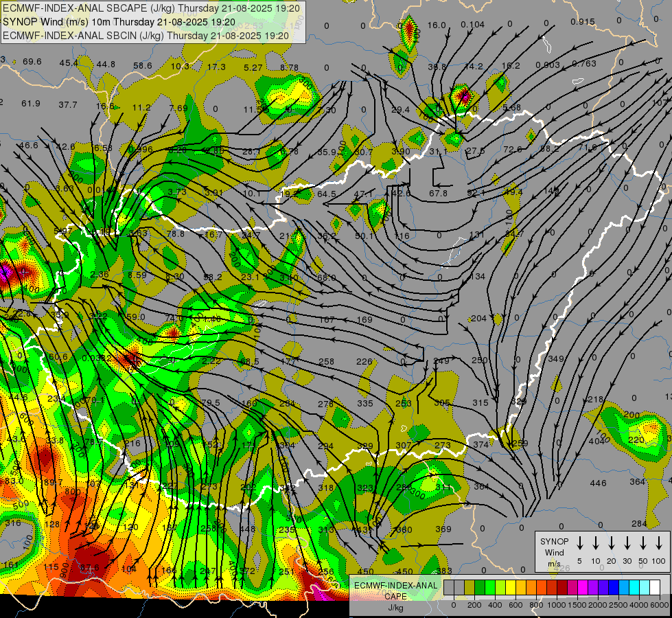Viewport: 672px width, 618px height.
Task: Click the map value '448'
Action: (247, 529)
